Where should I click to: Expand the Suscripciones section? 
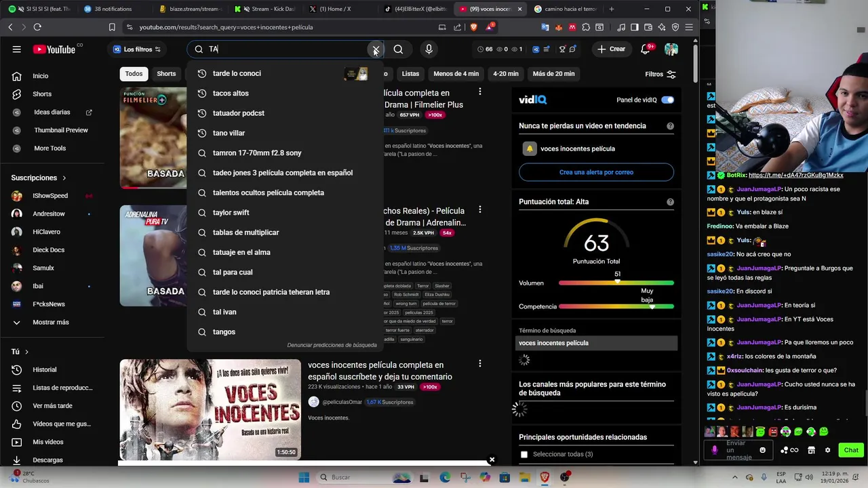coord(39,178)
